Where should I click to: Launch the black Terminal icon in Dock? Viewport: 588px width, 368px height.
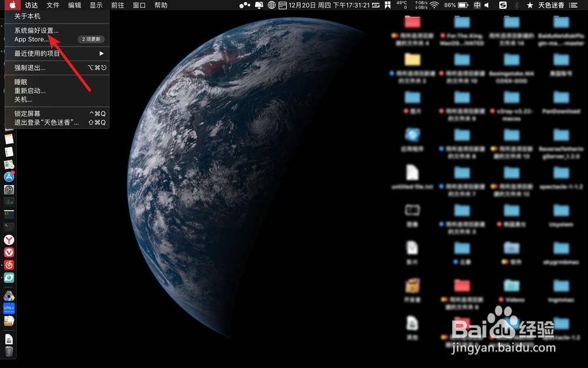(x=9, y=227)
